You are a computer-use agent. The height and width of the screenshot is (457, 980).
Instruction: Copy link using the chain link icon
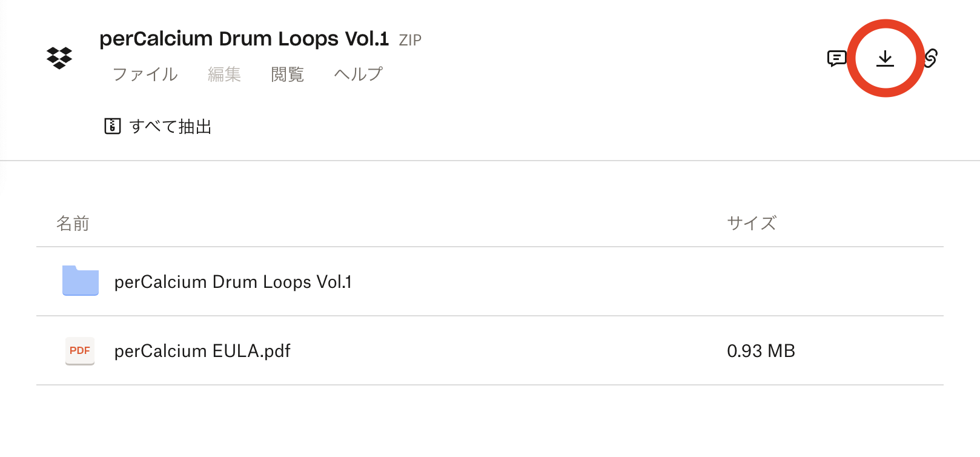click(x=930, y=58)
